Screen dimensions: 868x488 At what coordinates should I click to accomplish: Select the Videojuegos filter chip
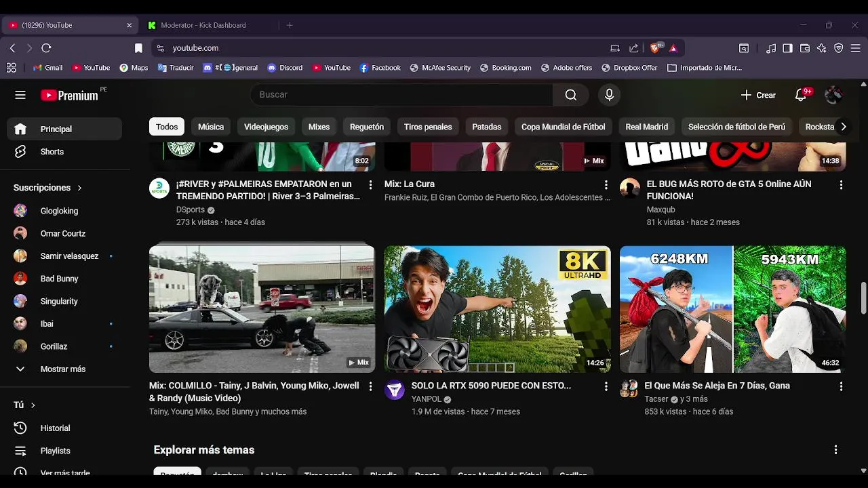(x=266, y=127)
